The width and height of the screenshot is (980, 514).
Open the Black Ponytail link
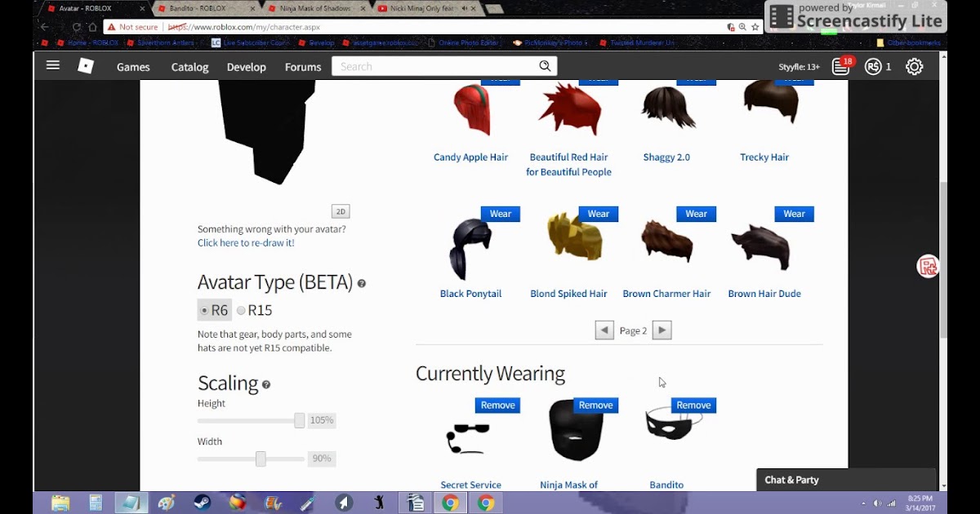(471, 294)
